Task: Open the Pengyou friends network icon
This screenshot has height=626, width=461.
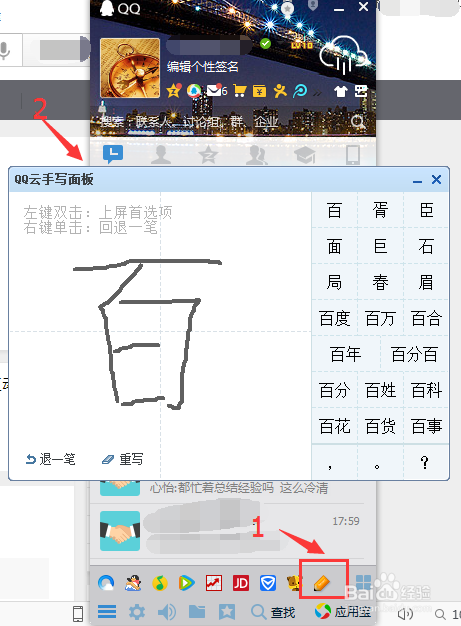Action: [280, 91]
